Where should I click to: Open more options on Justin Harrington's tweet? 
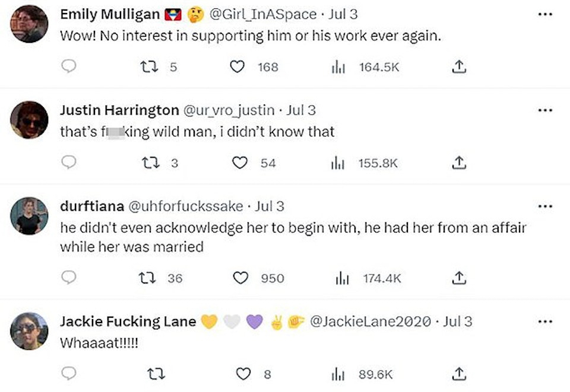(x=544, y=110)
